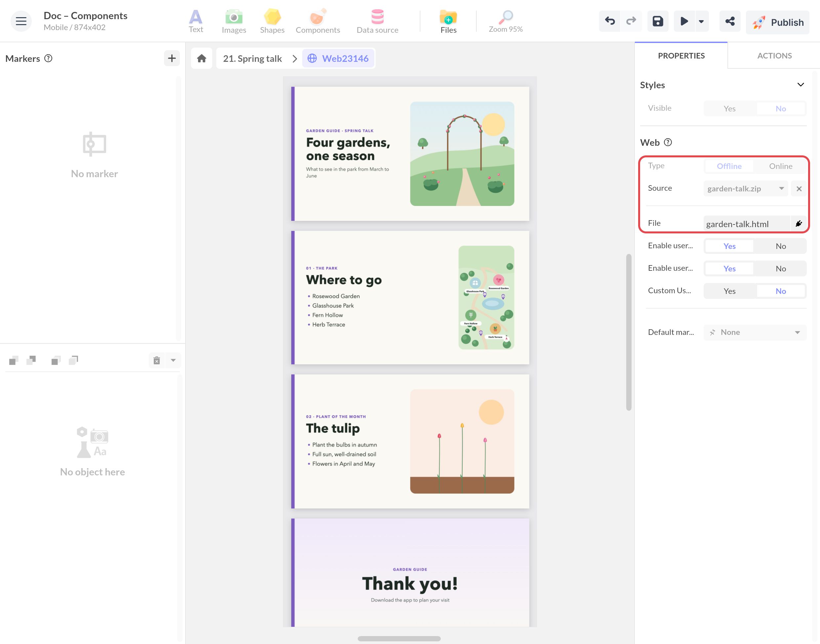This screenshot has width=820, height=644.
Task: Open the dropdown next to trash icon
Action: tap(173, 360)
